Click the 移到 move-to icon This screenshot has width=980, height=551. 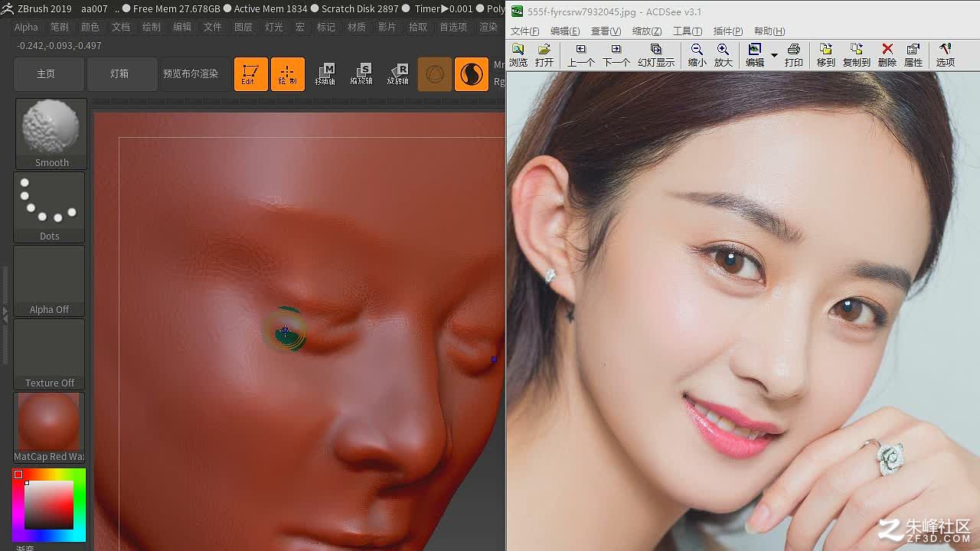click(825, 56)
